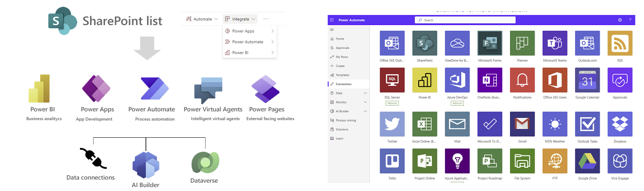The image size is (644, 191).
Task: Open Templates page from the sidebar
Action: [x=342, y=75]
